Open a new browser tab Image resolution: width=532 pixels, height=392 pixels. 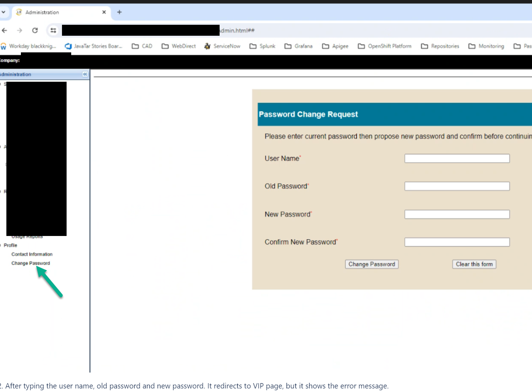119,12
